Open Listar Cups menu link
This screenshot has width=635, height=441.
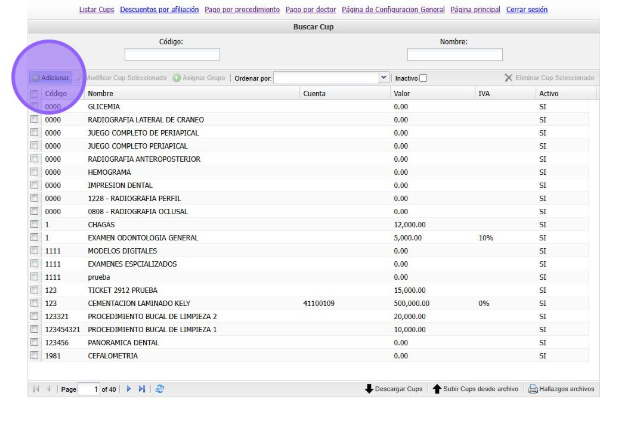pos(97,9)
